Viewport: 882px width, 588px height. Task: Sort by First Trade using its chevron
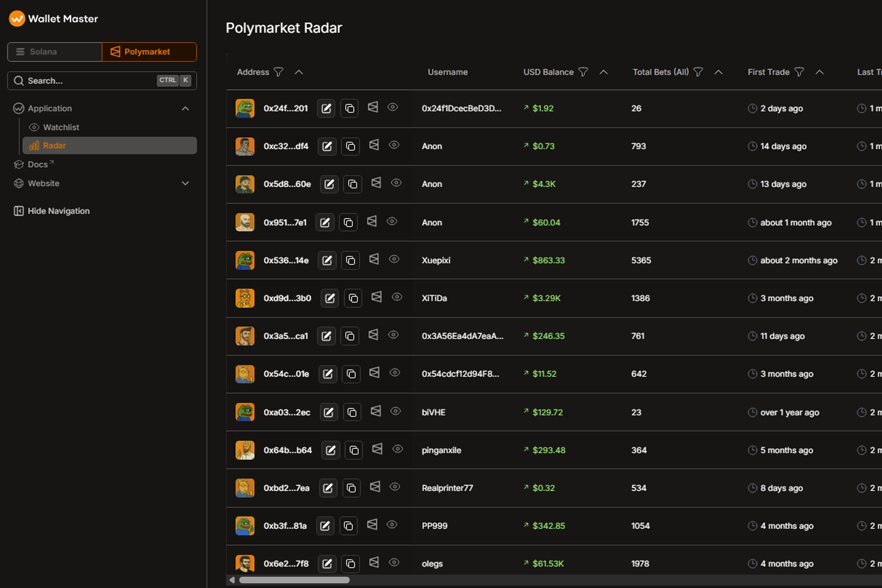pyautogui.click(x=820, y=72)
